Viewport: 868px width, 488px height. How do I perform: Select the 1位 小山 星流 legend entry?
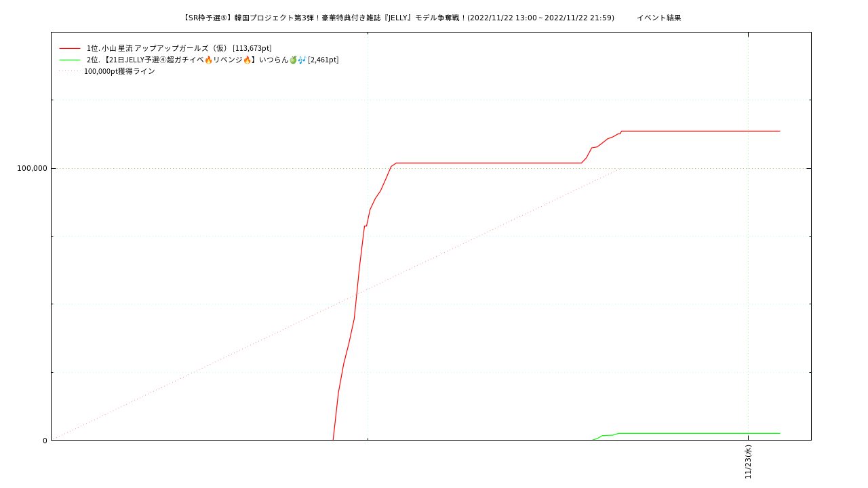tap(179, 48)
